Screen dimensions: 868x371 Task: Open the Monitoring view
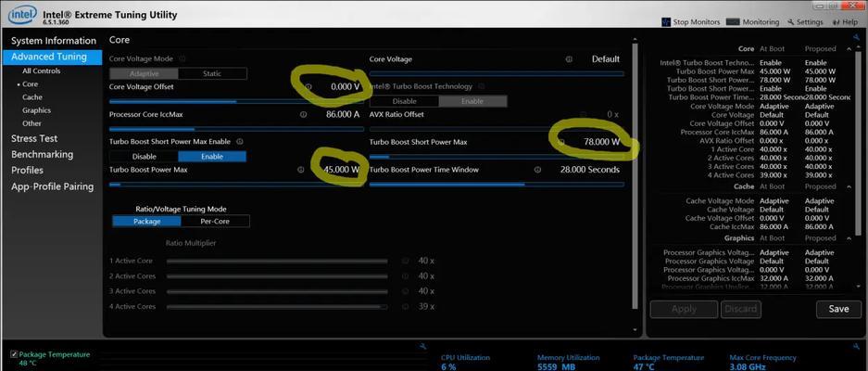[x=753, y=22]
